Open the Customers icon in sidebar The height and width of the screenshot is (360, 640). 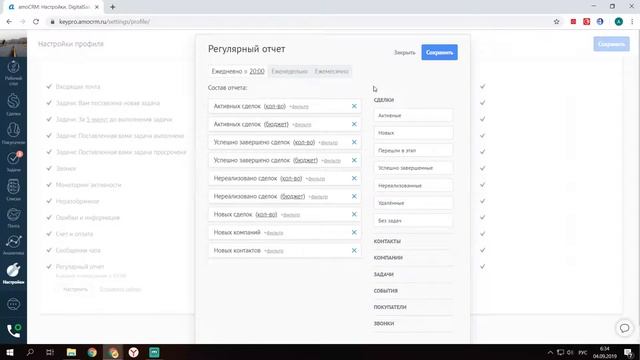pyautogui.click(x=13, y=133)
